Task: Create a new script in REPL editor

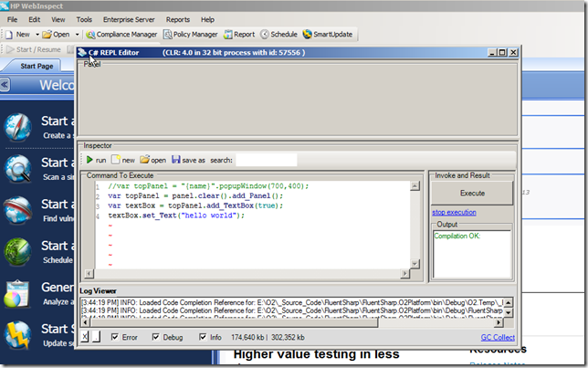Action: pyautogui.click(x=122, y=159)
